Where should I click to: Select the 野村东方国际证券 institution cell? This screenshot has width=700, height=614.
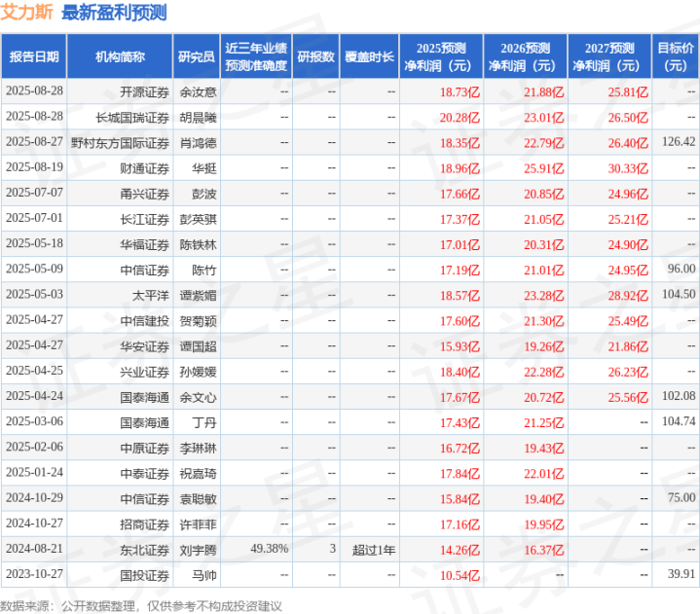pos(120,143)
